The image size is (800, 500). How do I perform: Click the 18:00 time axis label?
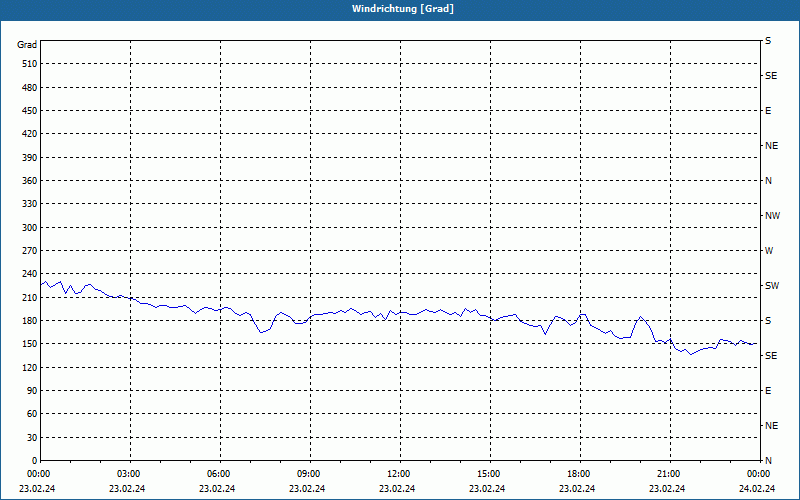click(x=580, y=474)
